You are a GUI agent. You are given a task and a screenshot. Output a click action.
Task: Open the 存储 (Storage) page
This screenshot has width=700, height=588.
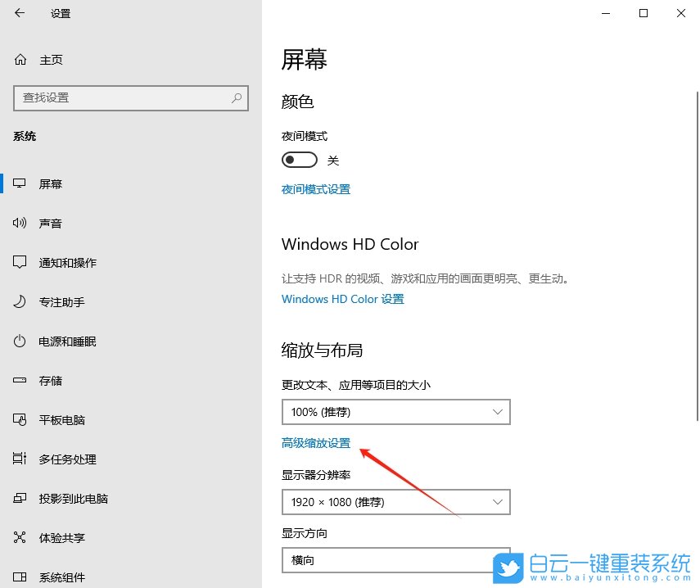pyautogui.click(x=51, y=380)
